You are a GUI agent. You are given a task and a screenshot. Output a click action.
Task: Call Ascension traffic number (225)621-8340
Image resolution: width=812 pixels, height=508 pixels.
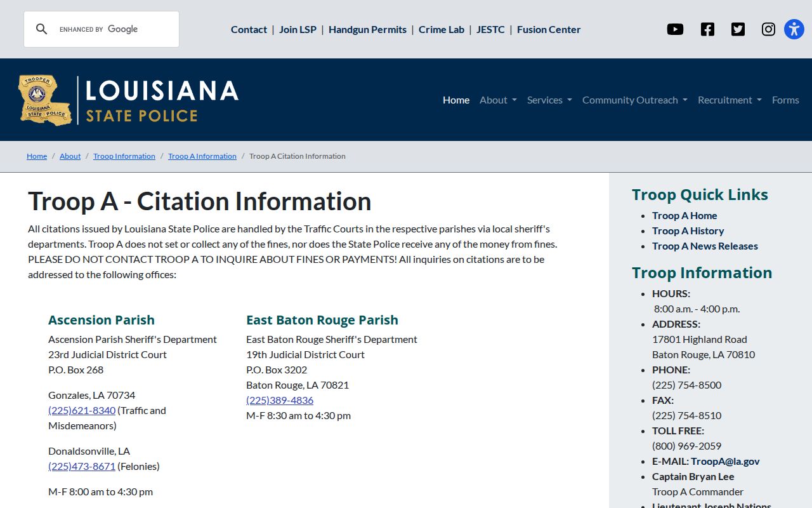82,410
